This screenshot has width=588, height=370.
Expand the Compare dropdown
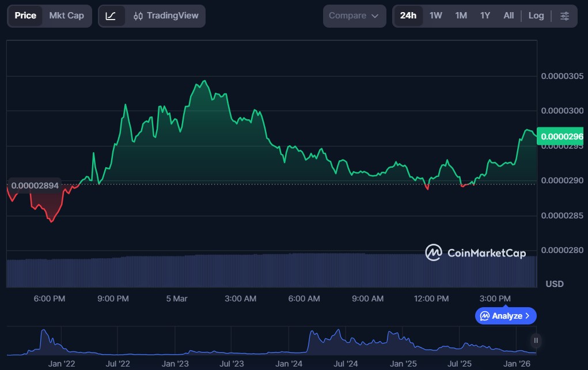(354, 16)
